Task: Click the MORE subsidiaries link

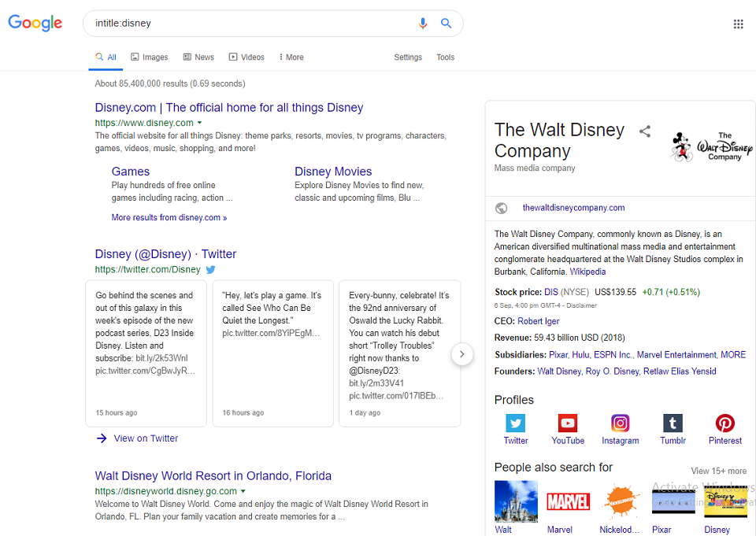Action: point(733,355)
